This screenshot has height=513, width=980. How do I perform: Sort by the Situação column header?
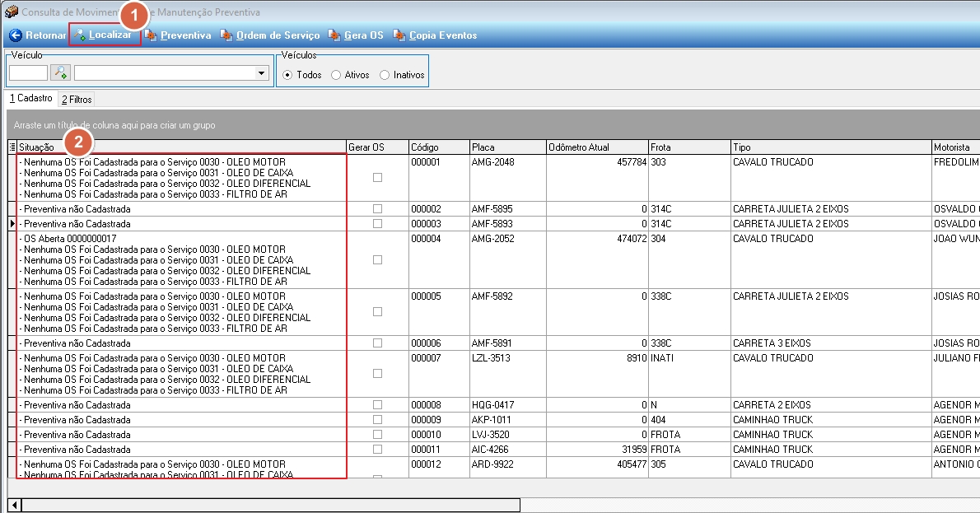[x=182, y=147]
